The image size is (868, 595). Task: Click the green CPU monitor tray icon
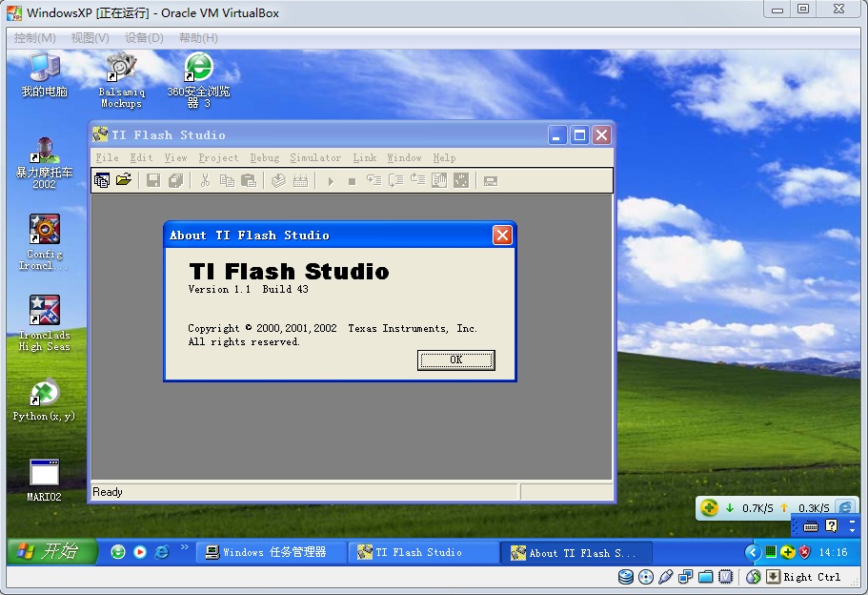771,552
